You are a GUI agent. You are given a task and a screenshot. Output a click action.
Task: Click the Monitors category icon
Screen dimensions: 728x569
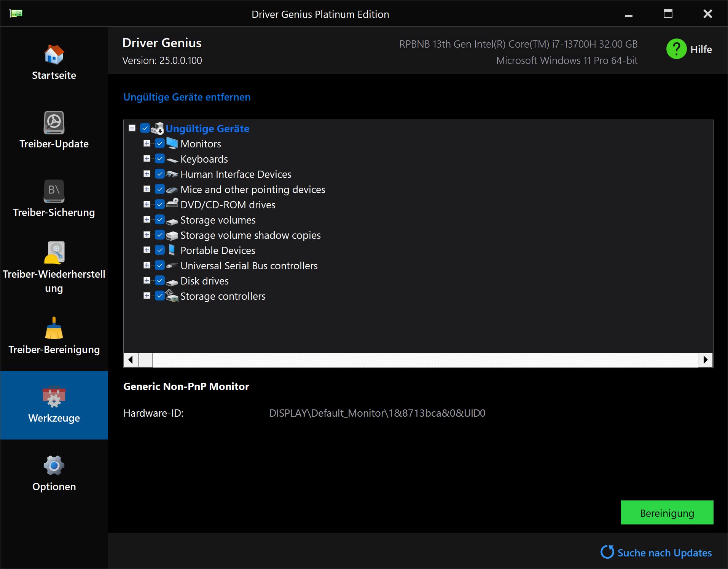tap(172, 143)
